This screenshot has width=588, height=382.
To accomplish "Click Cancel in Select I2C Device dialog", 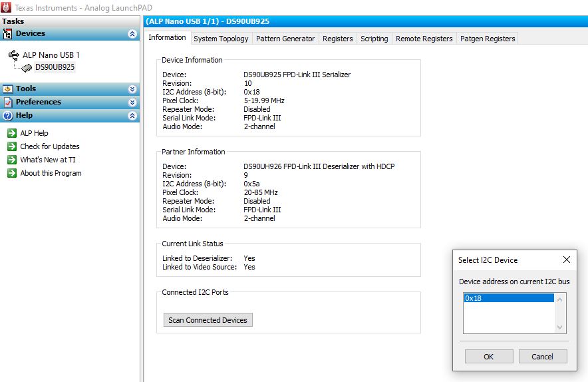I will pos(542,357).
